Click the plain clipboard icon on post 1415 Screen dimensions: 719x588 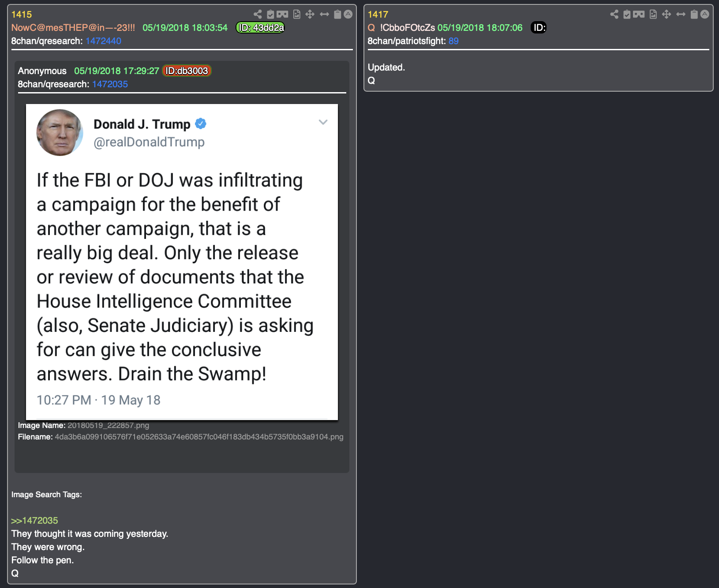pos(337,14)
